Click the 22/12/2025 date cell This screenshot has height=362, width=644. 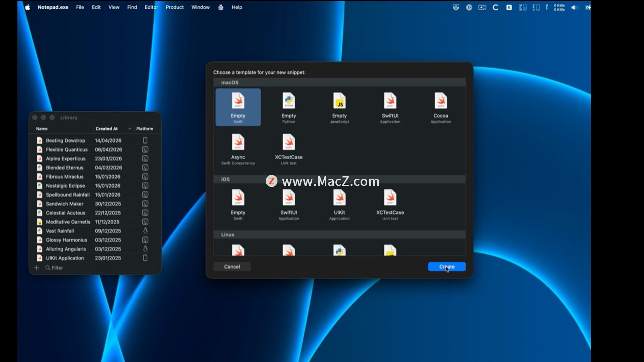point(108,213)
